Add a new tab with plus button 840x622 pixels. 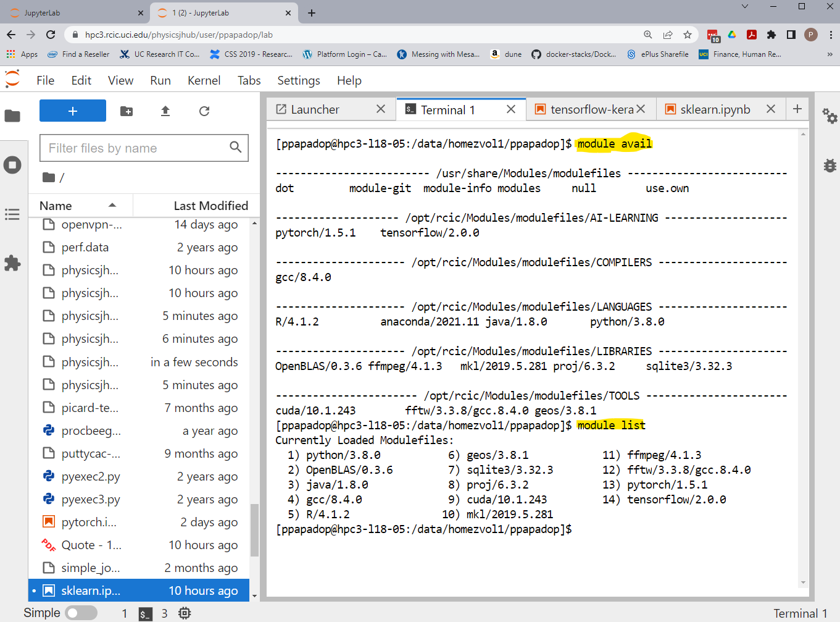(x=797, y=109)
